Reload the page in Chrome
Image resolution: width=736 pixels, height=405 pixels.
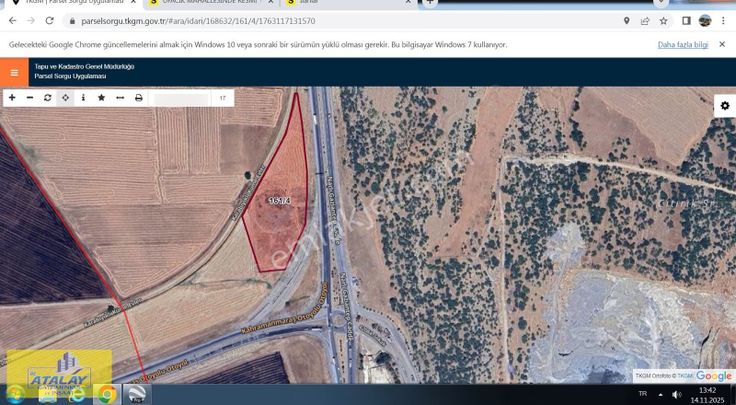pos(47,20)
